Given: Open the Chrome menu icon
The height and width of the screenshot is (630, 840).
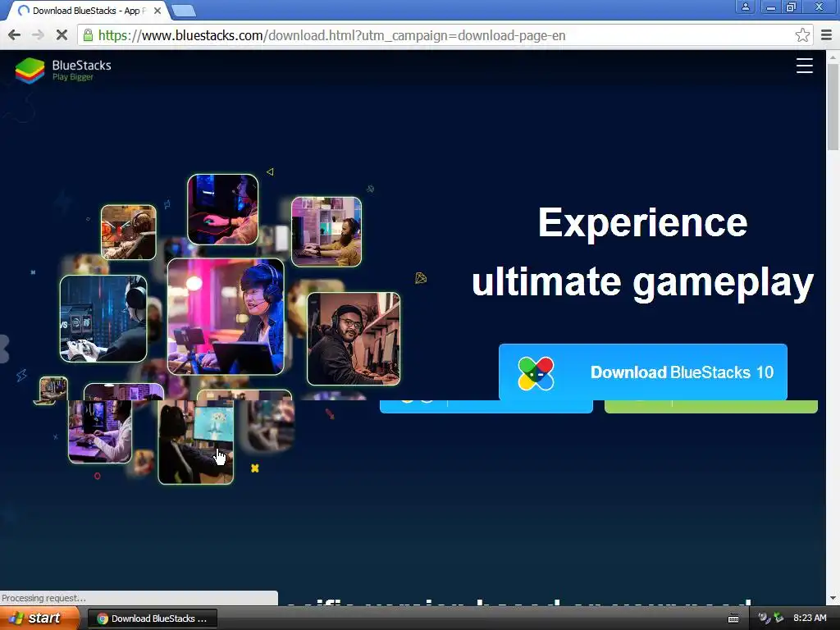Looking at the screenshot, I should click(x=827, y=35).
